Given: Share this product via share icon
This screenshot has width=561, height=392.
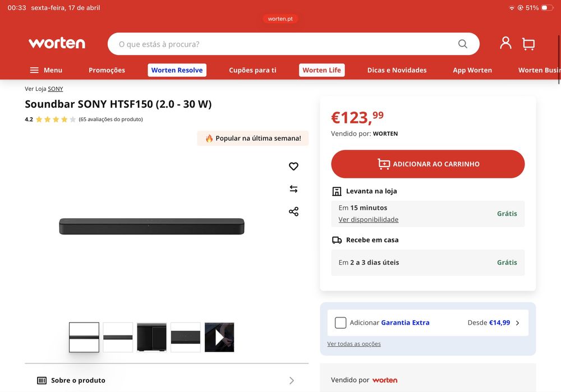Looking at the screenshot, I should [293, 211].
